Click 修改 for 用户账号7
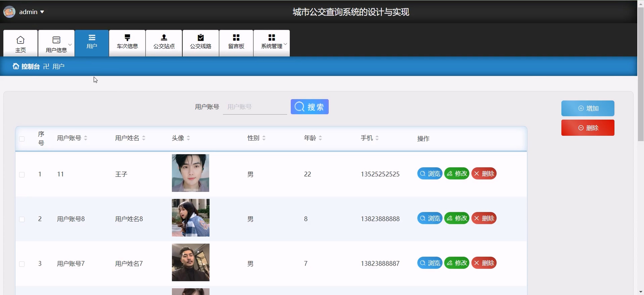The width and height of the screenshot is (644, 295). coord(457,263)
